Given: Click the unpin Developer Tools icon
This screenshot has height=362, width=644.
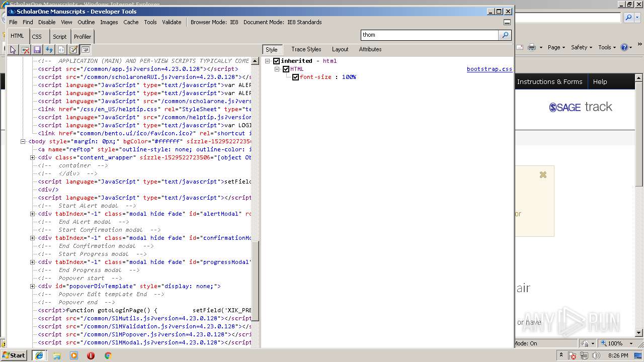Looking at the screenshot, I should tap(507, 22).
